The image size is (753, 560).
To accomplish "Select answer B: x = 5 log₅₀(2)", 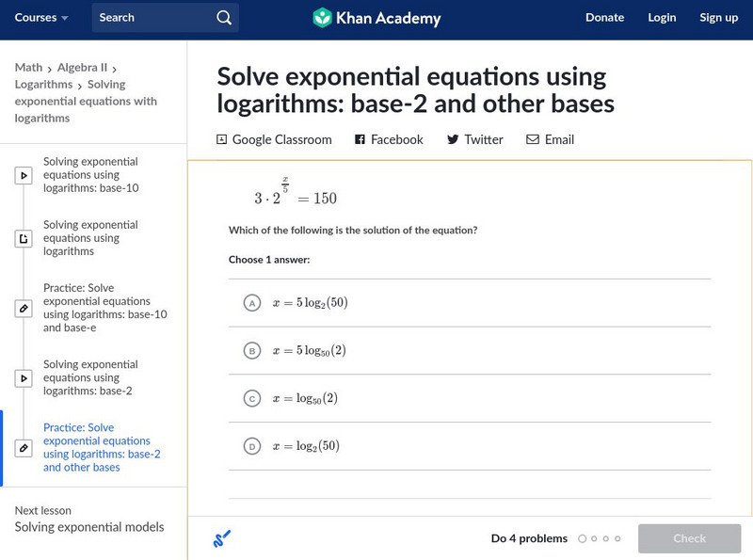I will (251, 351).
